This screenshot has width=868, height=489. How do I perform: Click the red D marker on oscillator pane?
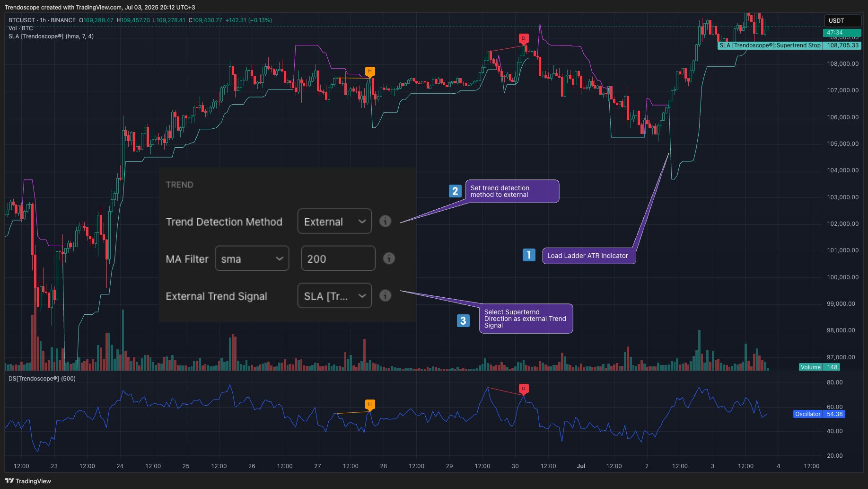tap(523, 389)
